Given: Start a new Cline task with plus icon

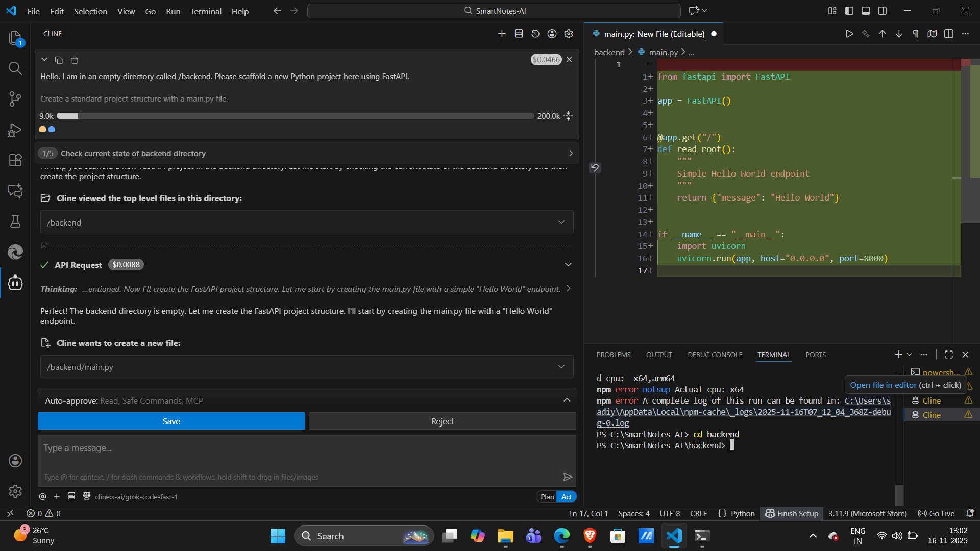Looking at the screenshot, I should [x=502, y=34].
